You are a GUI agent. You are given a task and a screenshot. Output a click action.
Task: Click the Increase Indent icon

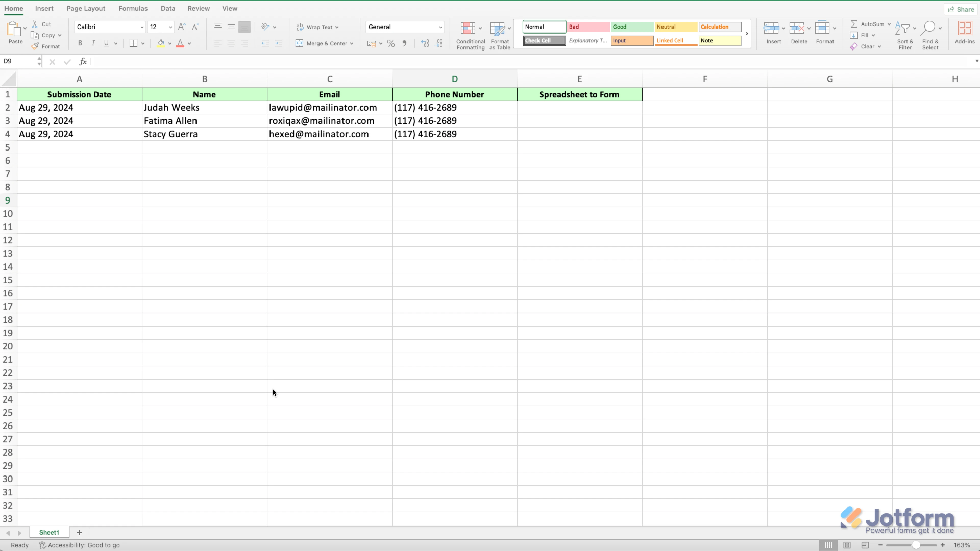coord(279,43)
